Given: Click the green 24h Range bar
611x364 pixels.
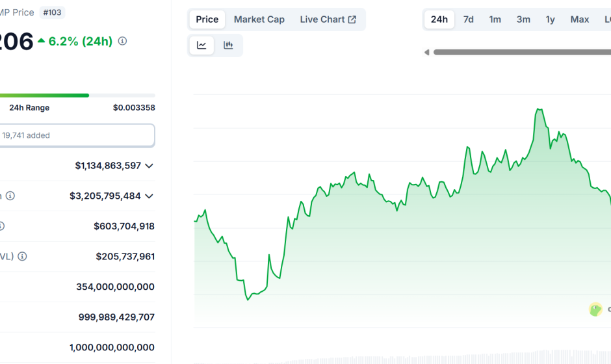Looking at the screenshot, I should (44, 96).
